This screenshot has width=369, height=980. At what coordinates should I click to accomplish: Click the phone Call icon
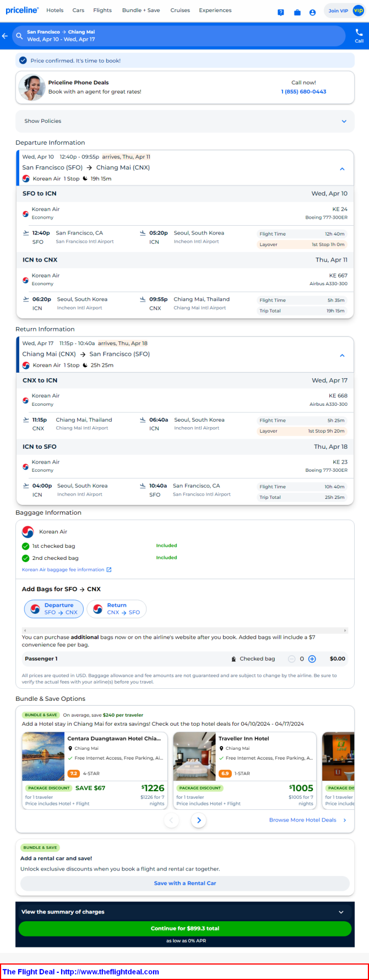point(359,36)
